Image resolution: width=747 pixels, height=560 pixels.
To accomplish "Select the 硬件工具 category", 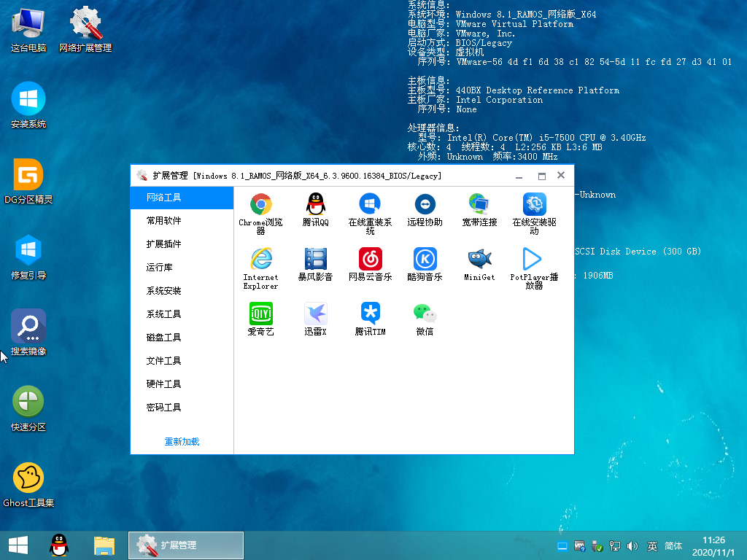I will coord(182,384).
